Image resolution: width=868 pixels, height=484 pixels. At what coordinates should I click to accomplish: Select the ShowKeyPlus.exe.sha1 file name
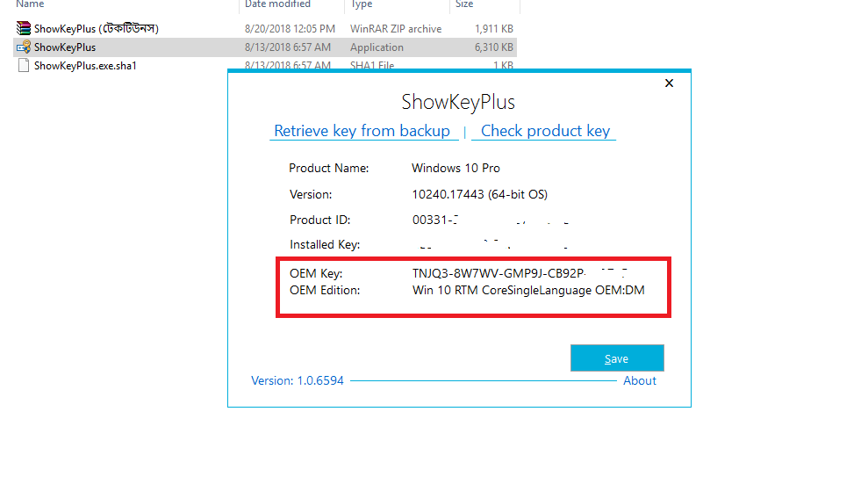point(85,66)
